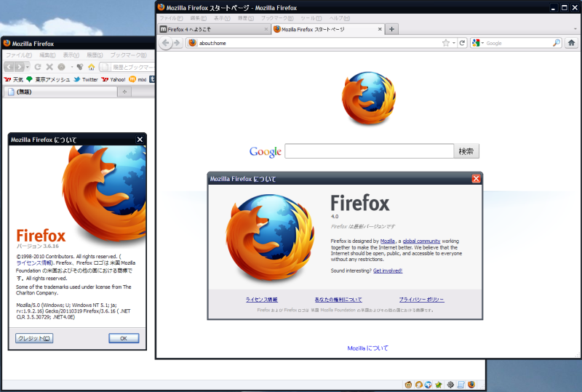Open 編集 menu in Firefox 4 window

pyautogui.click(x=198, y=18)
